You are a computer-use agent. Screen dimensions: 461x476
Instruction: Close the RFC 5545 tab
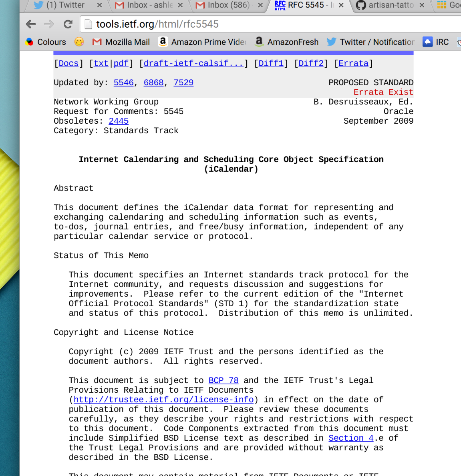point(341,5)
